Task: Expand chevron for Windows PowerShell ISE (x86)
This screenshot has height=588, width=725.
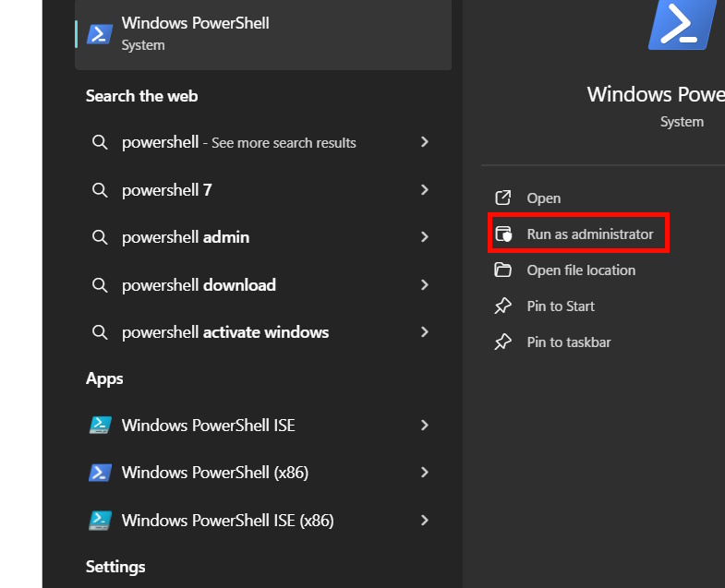Action: [425, 520]
